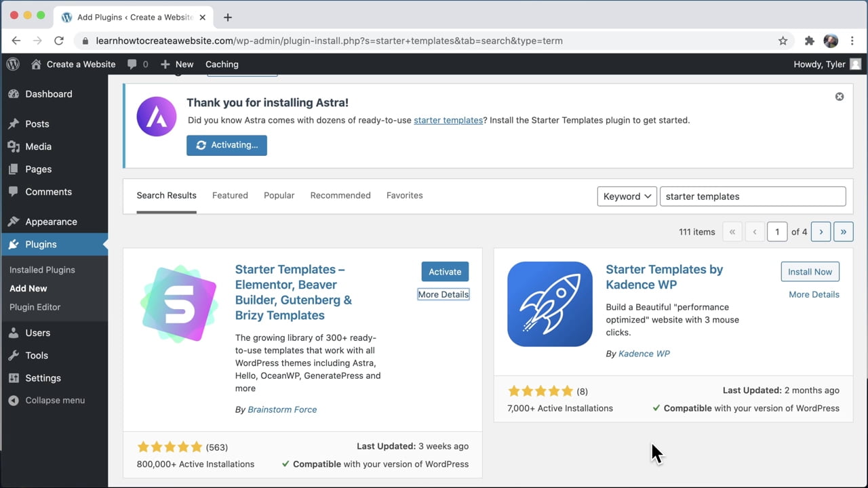Viewport: 868px width, 488px height.
Task: Open the Starter Templates Elementor plugin title
Action: click(294, 292)
